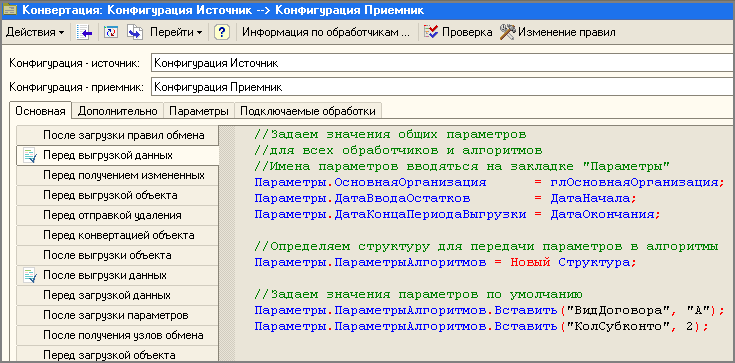This screenshot has width=735, height=363.
Task: Click Информация по обработчикам button
Action: (x=326, y=32)
